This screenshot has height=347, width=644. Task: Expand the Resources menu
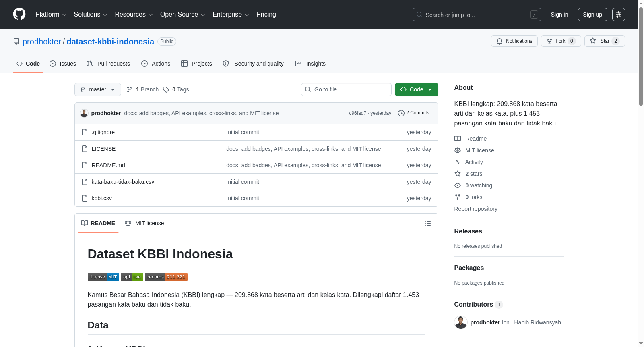point(134,15)
